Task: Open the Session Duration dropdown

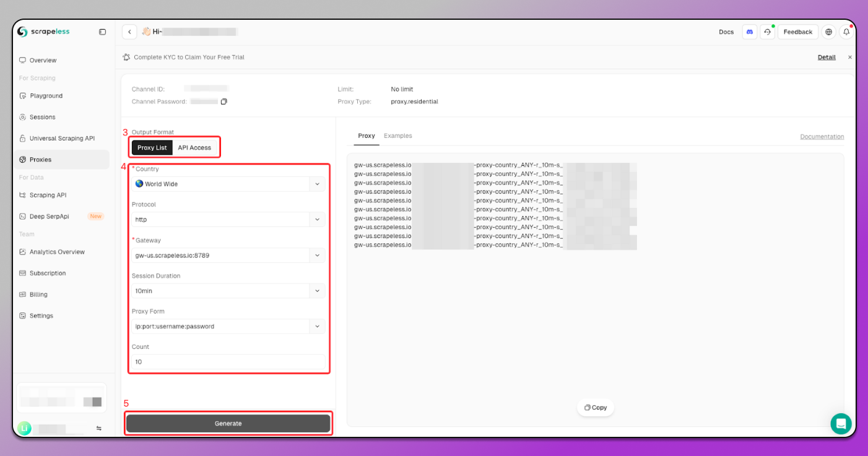Action: (228, 291)
